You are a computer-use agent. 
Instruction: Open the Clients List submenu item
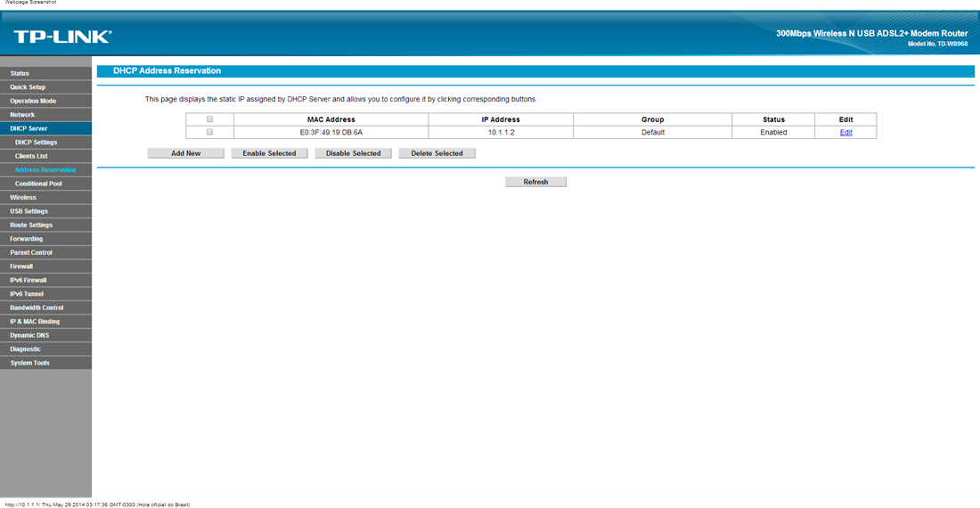tap(45, 156)
